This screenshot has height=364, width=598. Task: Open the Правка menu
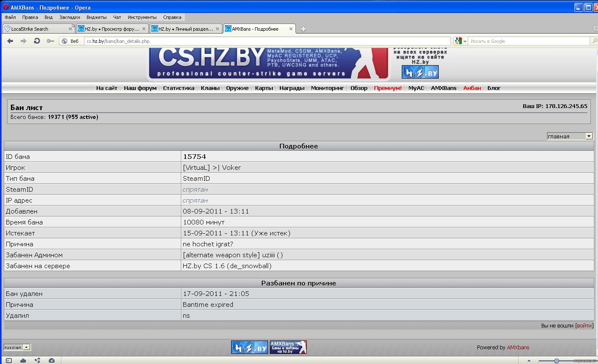point(30,17)
